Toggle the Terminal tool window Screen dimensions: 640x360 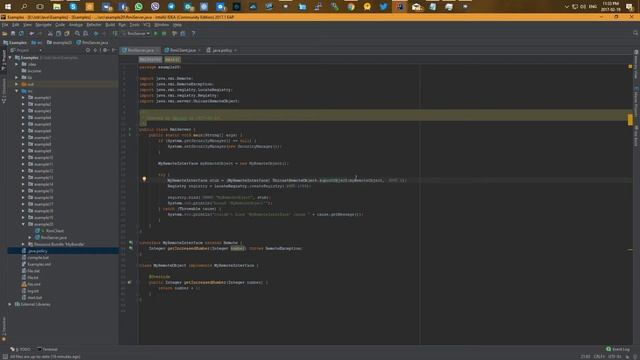tap(47, 349)
